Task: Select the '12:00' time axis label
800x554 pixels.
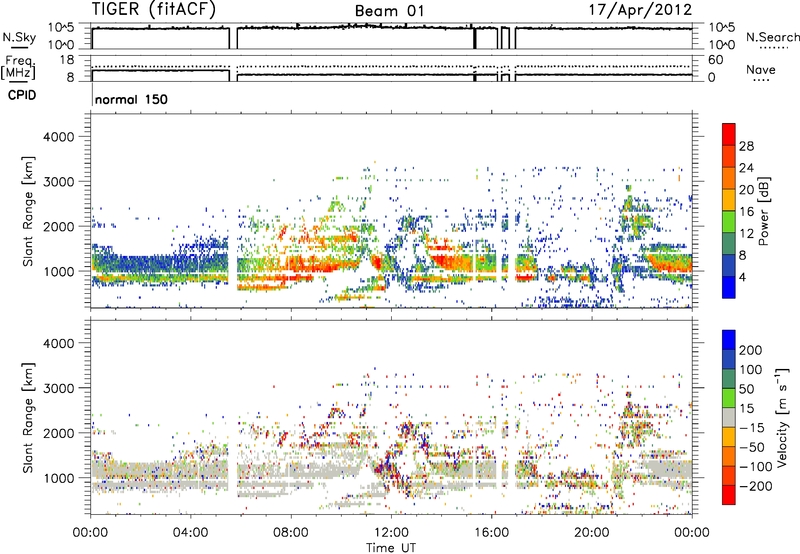Action: click(x=391, y=533)
